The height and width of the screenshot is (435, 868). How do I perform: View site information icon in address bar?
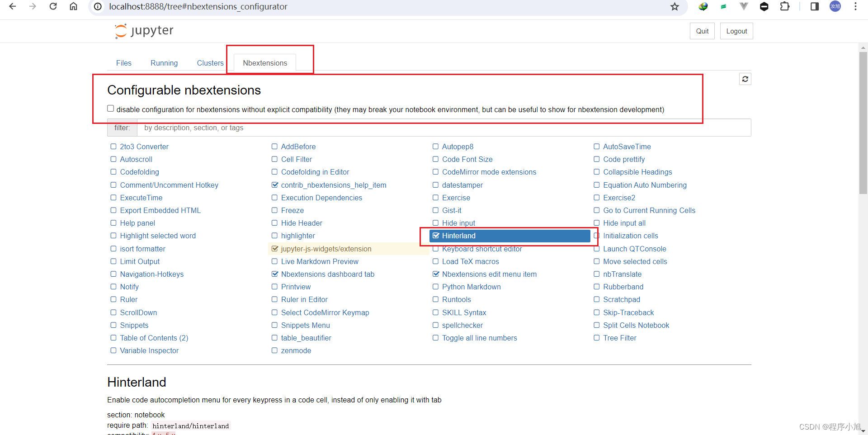point(98,6)
